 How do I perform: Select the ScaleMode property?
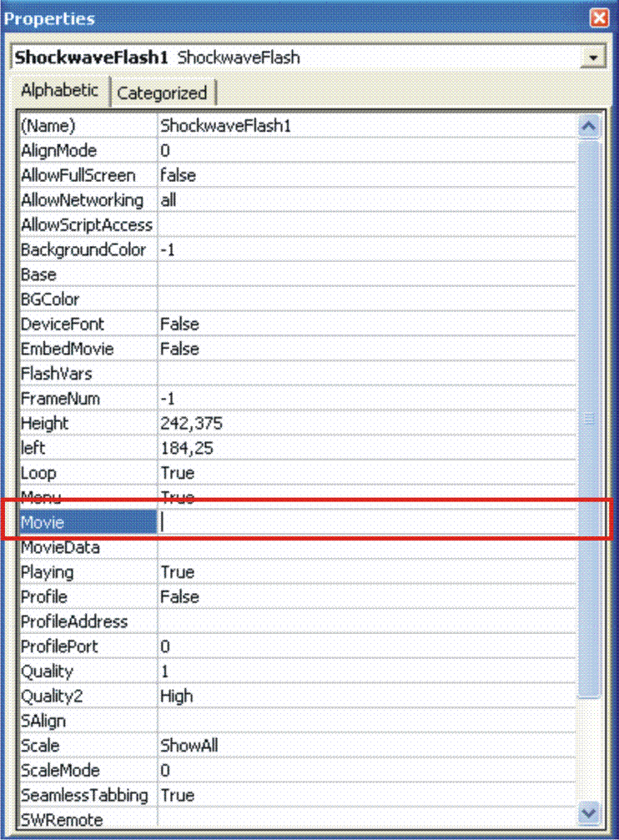coord(88,770)
